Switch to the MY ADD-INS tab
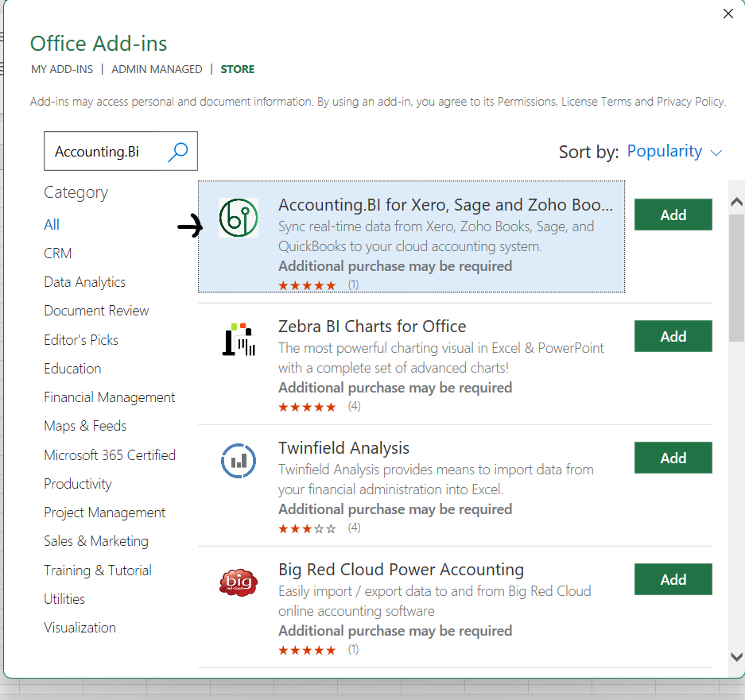This screenshot has height=700, width=745. (62, 69)
